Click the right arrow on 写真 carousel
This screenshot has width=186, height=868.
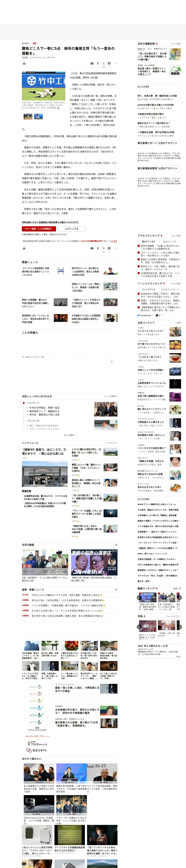click(180, 627)
